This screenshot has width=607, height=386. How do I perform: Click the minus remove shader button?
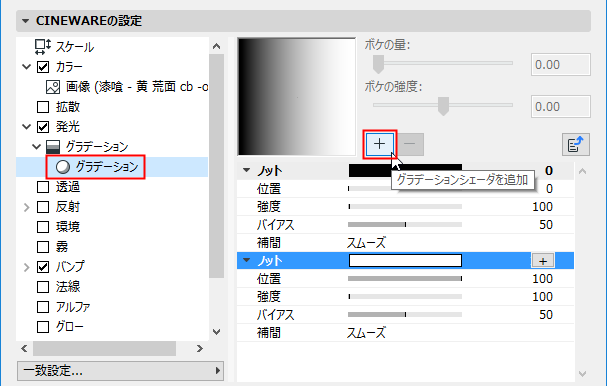pos(410,144)
